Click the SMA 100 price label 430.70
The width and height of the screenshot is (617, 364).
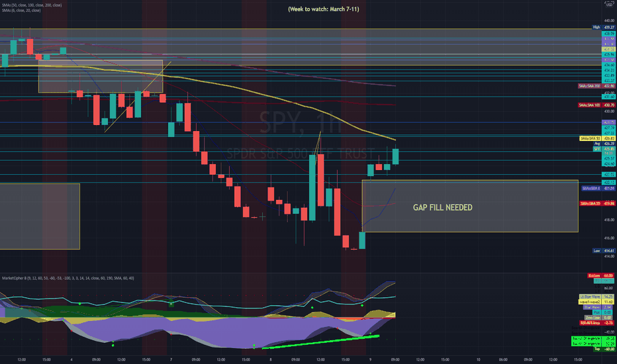click(x=596, y=105)
